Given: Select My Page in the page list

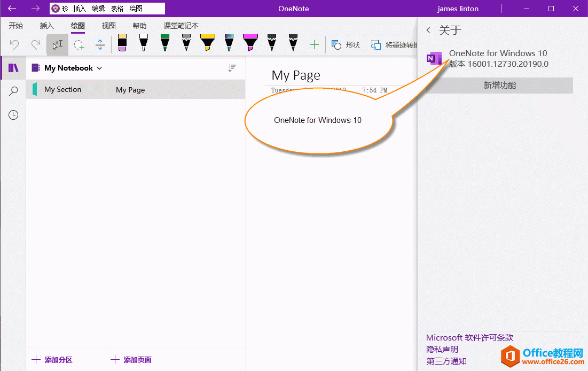Looking at the screenshot, I should (130, 90).
